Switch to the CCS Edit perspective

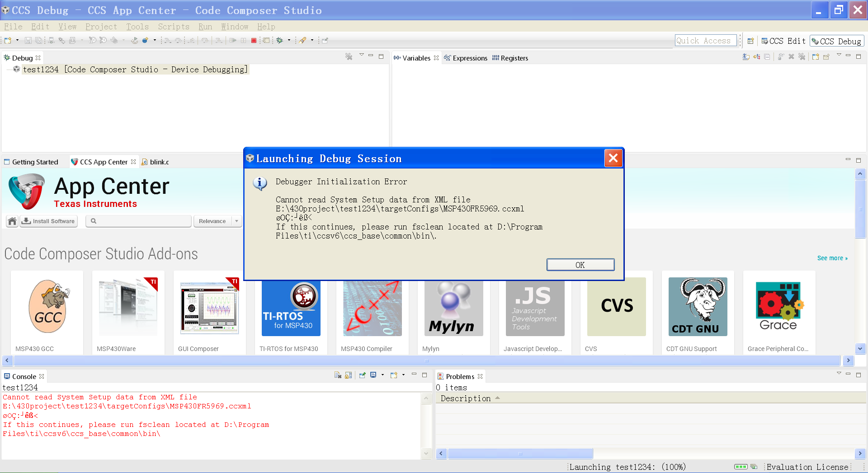[783, 41]
